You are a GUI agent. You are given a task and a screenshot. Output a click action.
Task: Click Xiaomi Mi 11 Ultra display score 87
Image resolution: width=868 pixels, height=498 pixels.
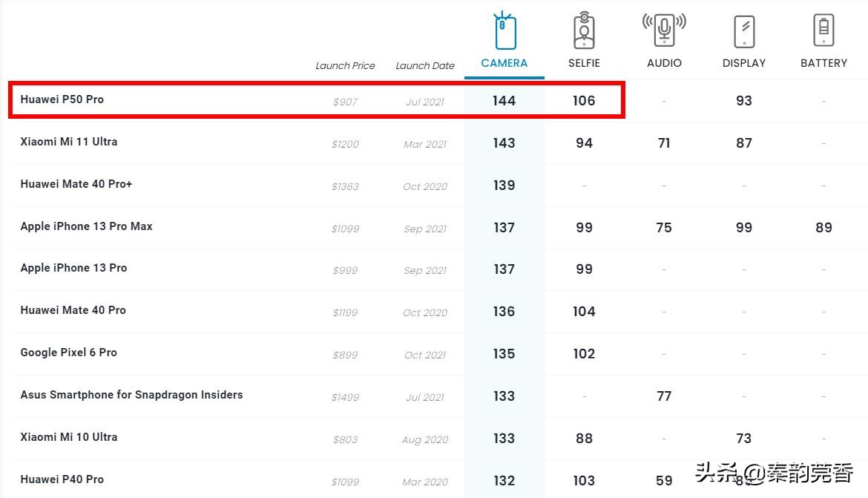744,143
